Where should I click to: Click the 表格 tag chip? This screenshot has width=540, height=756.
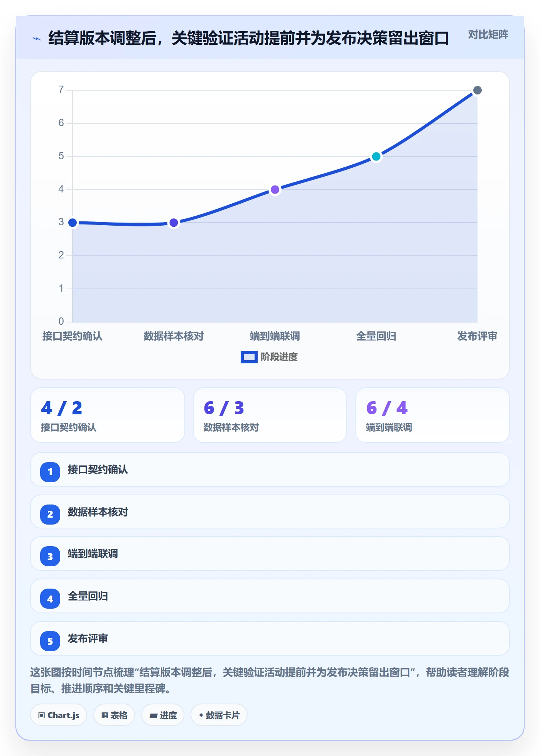[114, 715]
